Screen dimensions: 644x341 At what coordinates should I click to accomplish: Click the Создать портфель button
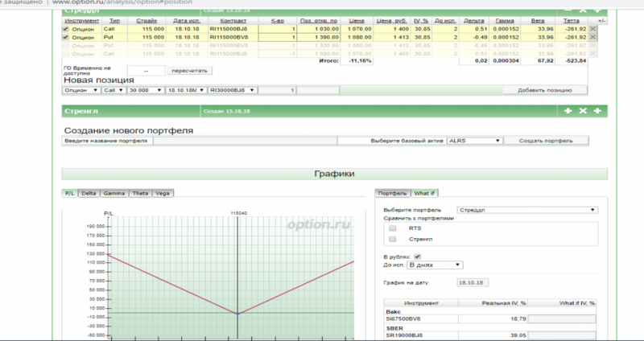pyautogui.click(x=546, y=141)
